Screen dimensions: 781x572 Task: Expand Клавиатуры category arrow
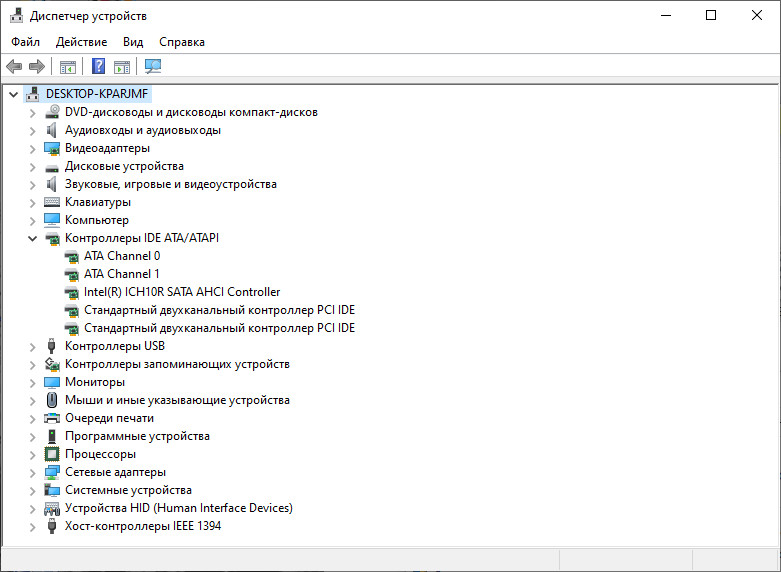[x=32, y=203]
